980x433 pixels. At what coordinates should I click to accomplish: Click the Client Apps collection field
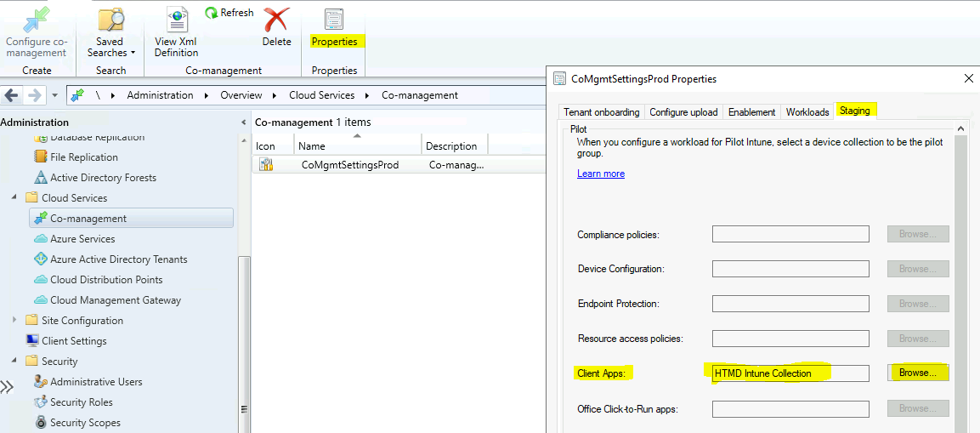[790, 373]
